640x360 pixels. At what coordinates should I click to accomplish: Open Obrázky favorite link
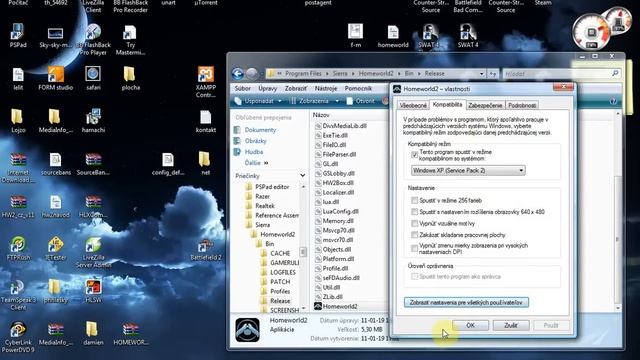coord(256,141)
